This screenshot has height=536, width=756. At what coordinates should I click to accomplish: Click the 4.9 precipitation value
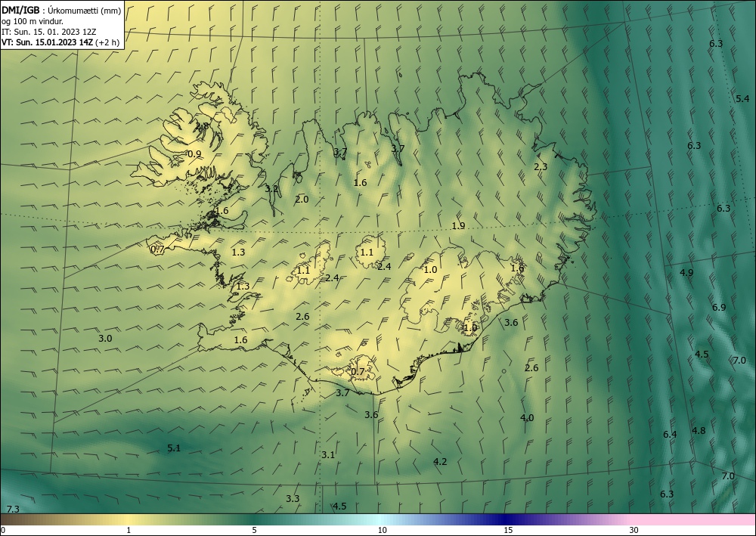coord(686,272)
